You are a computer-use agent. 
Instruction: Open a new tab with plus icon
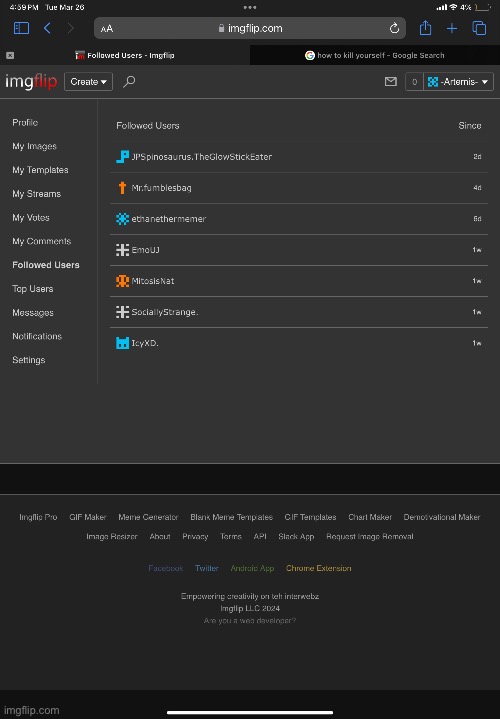coord(452,28)
